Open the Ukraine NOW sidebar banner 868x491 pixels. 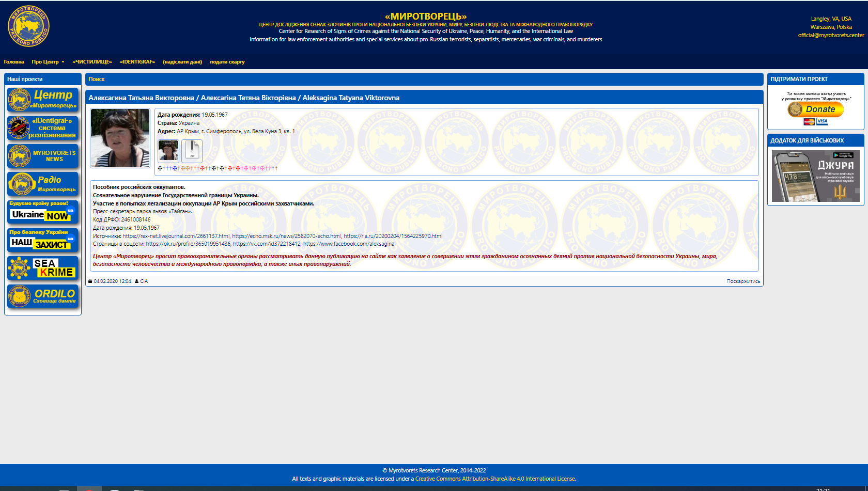click(43, 212)
